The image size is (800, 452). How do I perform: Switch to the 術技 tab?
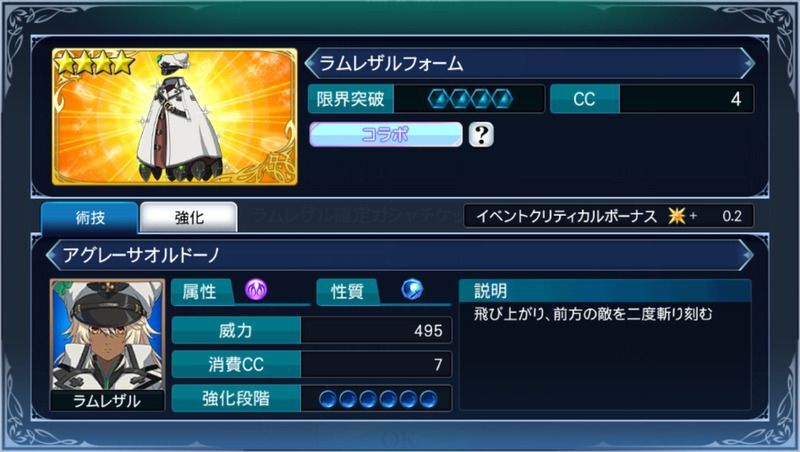pyautogui.click(x=90, y=218)
